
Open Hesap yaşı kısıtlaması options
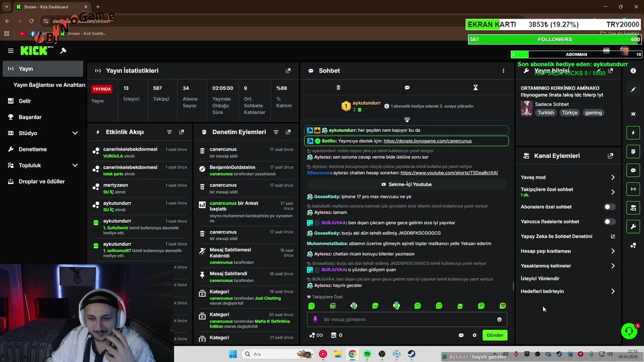click(x=568, y=251)
